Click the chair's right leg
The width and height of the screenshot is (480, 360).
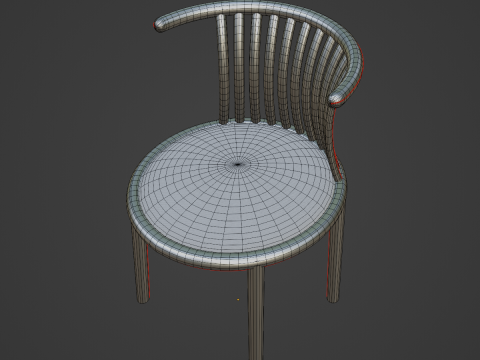pyautogui.click(x=335, y=258)
